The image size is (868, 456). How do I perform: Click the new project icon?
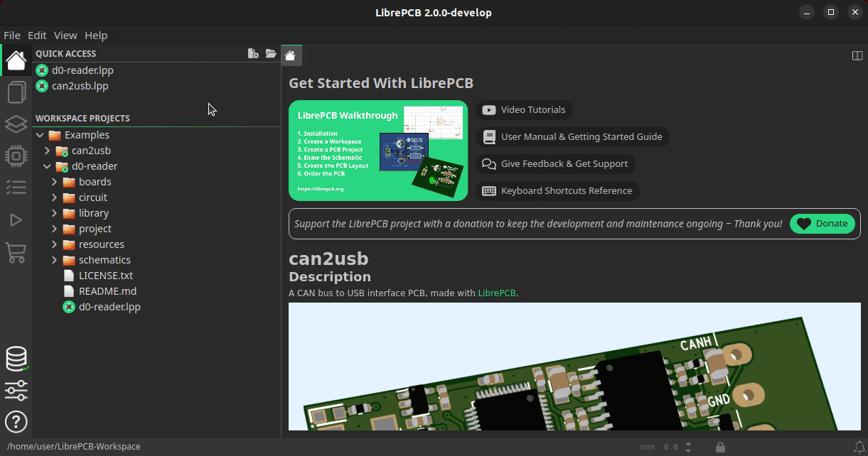[x=252, y=53]
